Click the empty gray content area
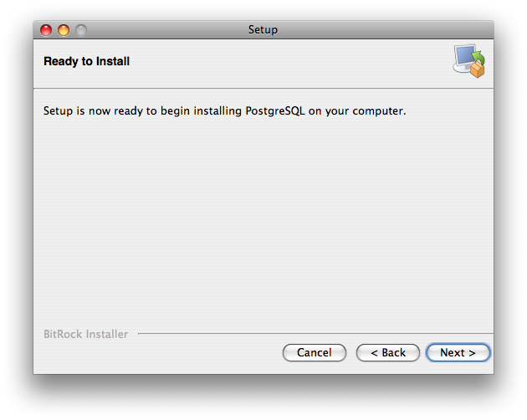This screenshot has width=527, height=420. 263,218
